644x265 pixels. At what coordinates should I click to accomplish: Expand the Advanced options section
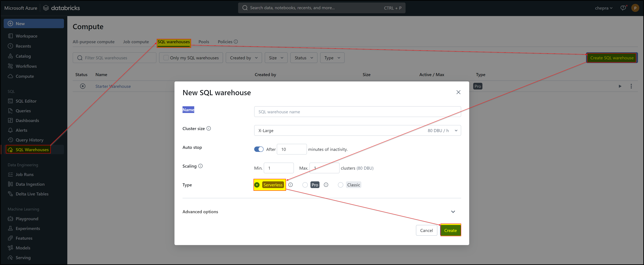pyautogui.click(x=322, y=212)
